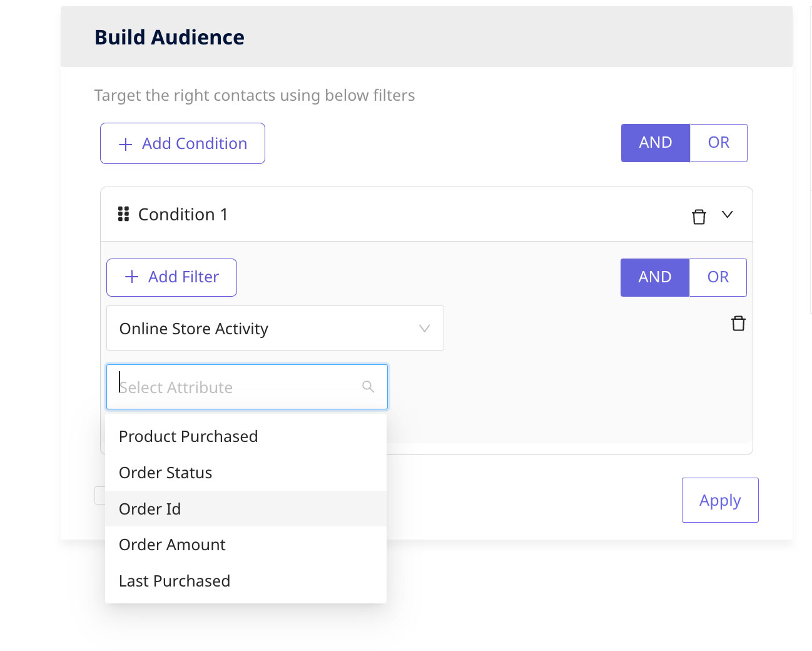Select the Order Amount attribute
Viewport: 812px width, 651px height.
coord(246,545)
